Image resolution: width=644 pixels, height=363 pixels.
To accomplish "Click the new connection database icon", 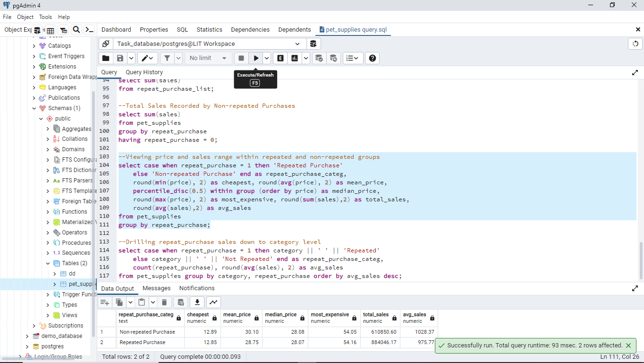I will pyautogui.click(x=313, y=44).
